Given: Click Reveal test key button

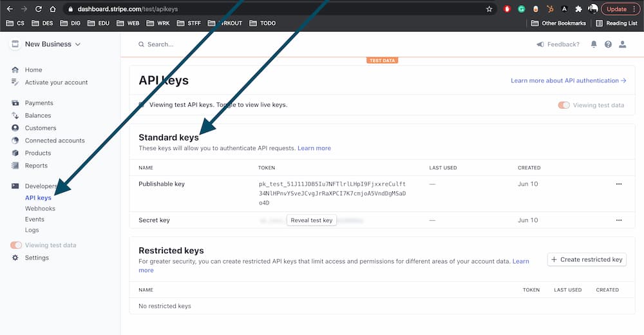Looking at the screenshot, I should click(x=312, y=220).
